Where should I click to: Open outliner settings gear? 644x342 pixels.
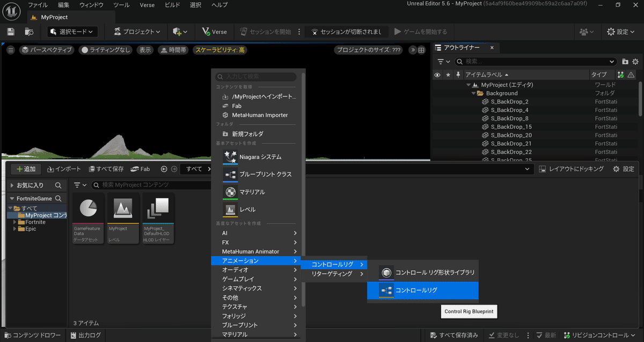click(x=635, y=62)
